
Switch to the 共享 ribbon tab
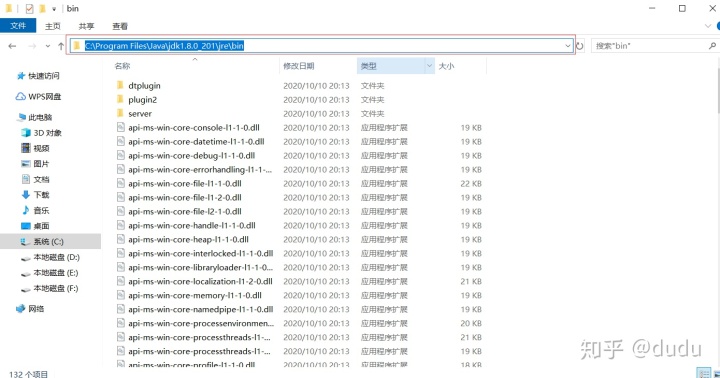[86, 26]
